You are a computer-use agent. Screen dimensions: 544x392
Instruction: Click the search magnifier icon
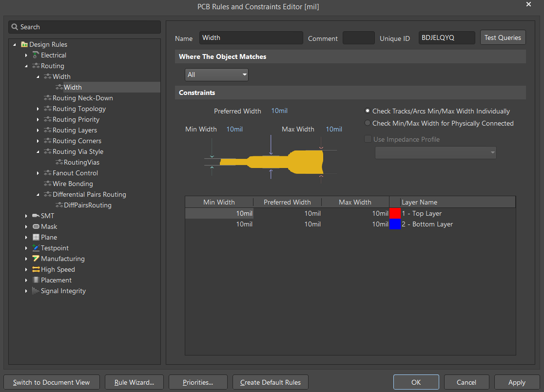coord(15,27)
